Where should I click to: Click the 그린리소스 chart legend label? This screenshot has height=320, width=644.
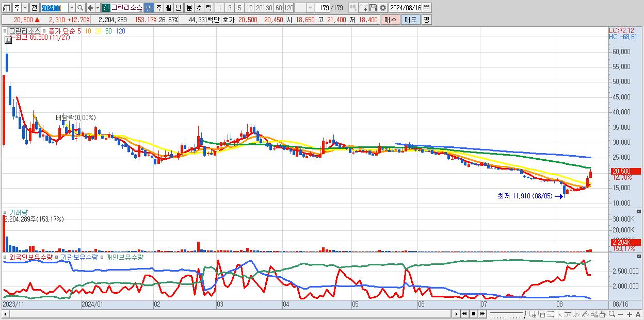click(x=25, y=31)
